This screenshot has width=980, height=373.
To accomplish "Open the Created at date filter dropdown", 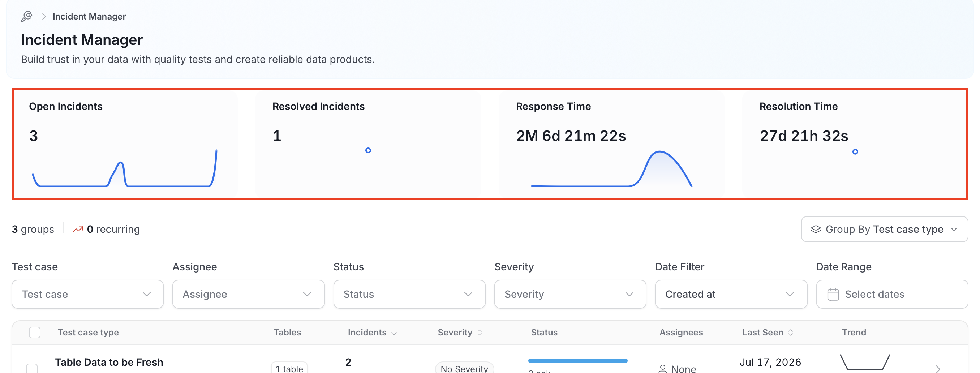I will pyautogui.click(x=731, y=294).
